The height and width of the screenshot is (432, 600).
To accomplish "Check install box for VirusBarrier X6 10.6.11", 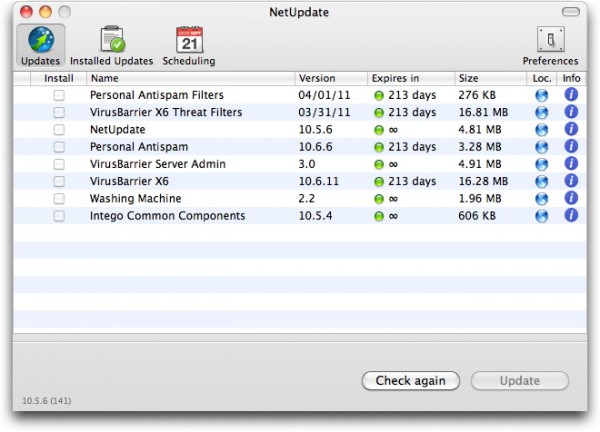I will click(59, 181).
